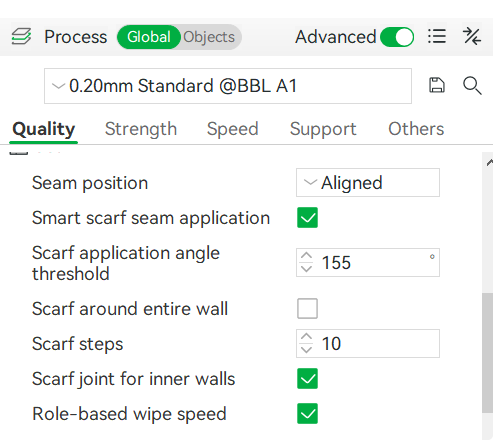Viewport: 493px width, 440px height.
Task: Open the settings search magnifier
Action: pos(472,86)
